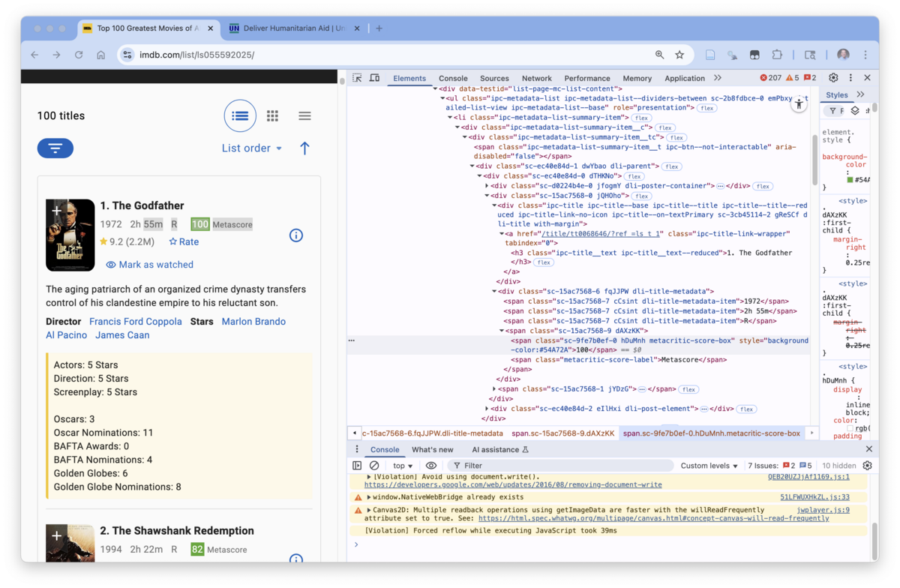Toggle Mark as watched for The Godfather
900x588 pixels.
150,265
